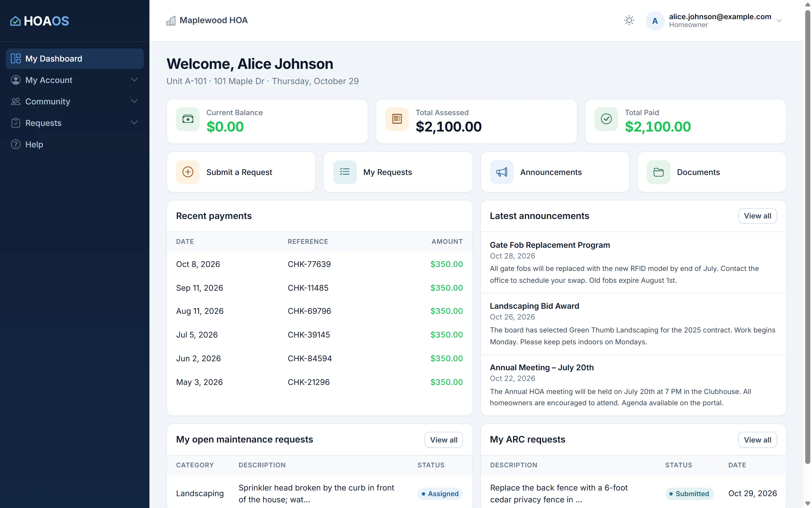View all open maintenance requests
The image size is (812, 508).
(443, 440)
